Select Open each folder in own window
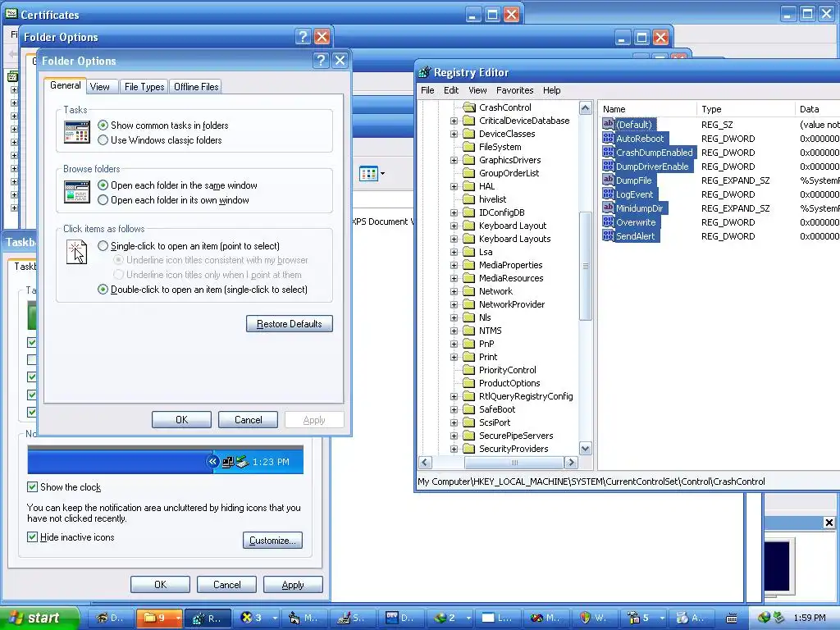840x630 pixels. pyautogui.click(x=103, y=200)
